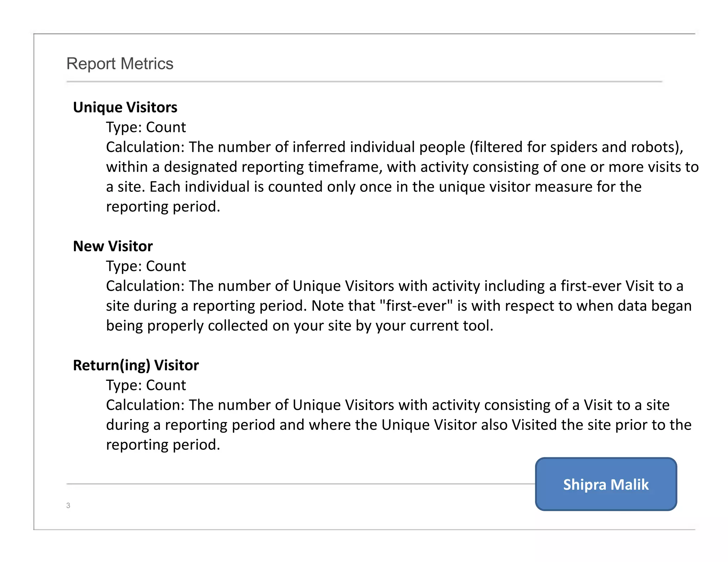
Task: Click the line starting 'Calculation: The number of inferred'
Action: click(x=395, y=147)
